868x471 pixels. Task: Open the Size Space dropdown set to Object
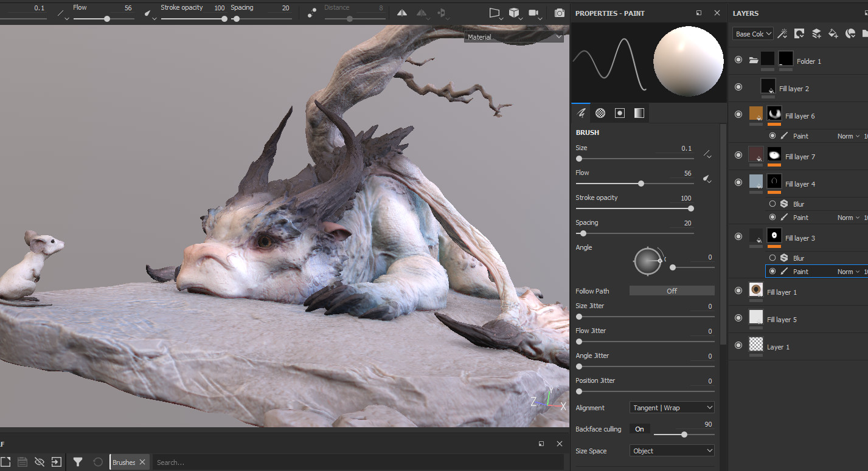[x=672, y=450]
